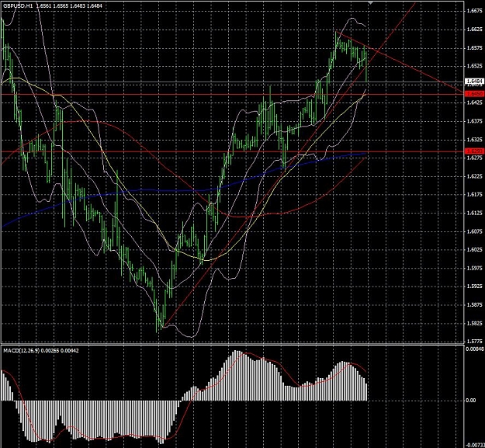
Task: Click the chart shift triangle marker at top
Action: [370, 2]
